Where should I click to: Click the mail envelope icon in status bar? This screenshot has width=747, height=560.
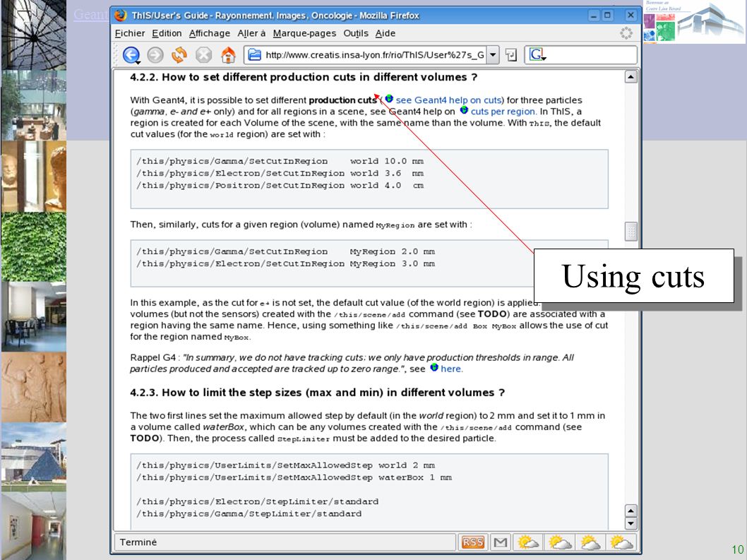(x=500, y=542)
